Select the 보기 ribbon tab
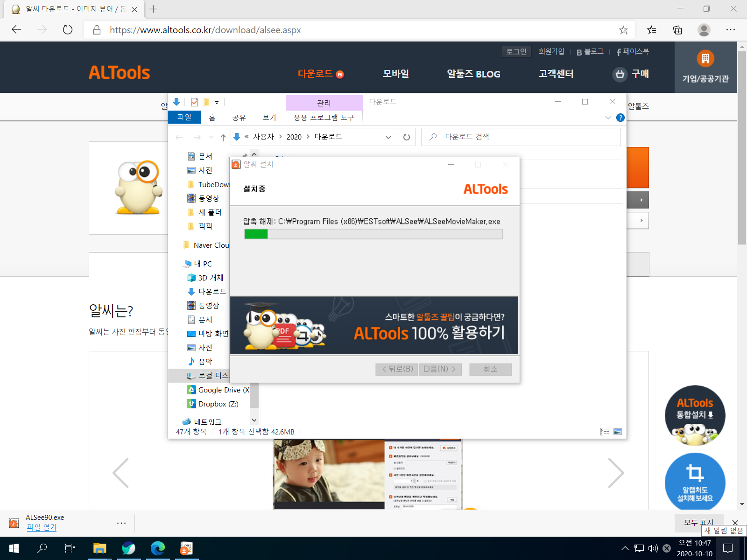 (269, 117)
